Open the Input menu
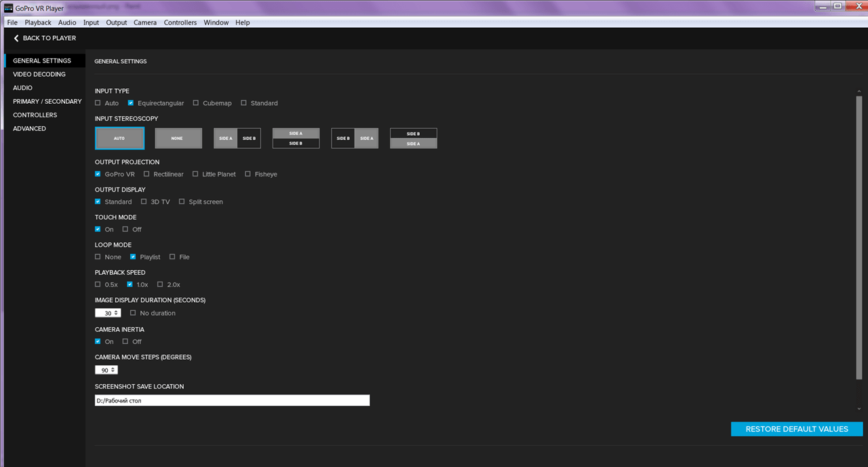868x467 pixels. (x=91, y=22)
